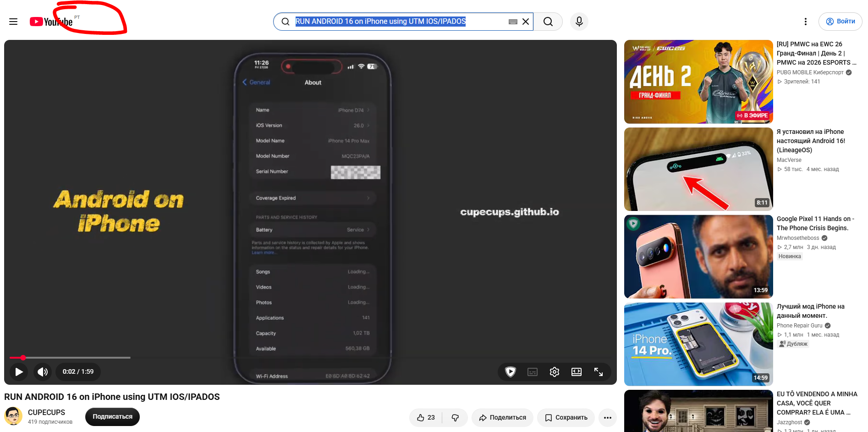Click the 14:59 duration badge
This screenshot has height=432, width=868.
pos(761,378)
